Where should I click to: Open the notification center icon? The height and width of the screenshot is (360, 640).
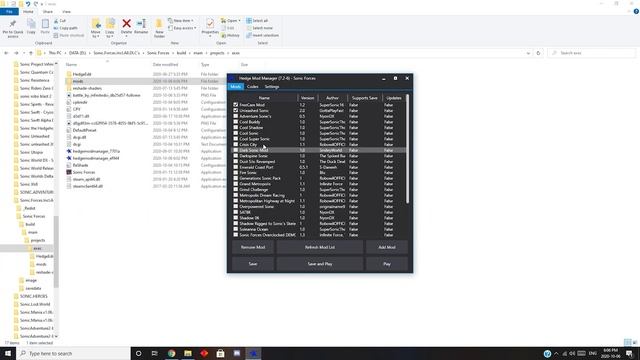(629, 353)
